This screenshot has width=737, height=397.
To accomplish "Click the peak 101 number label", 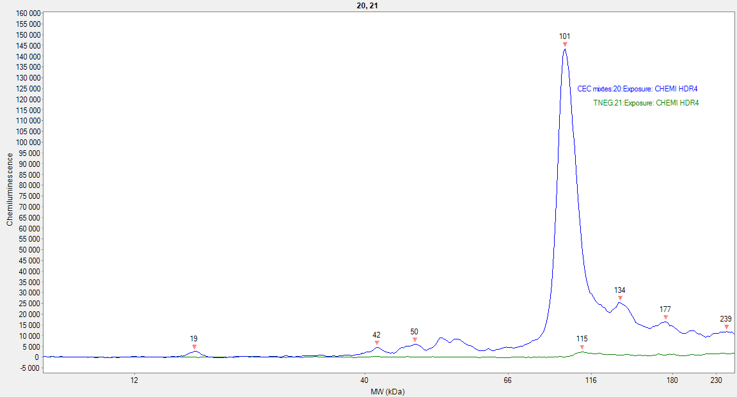I will 565,36.
